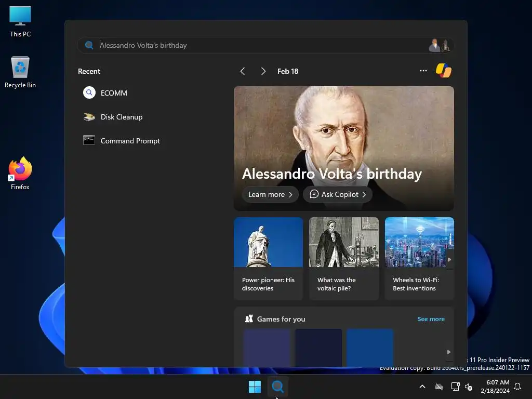532x399 pixels.
Task: Select the Firefox desktop shortcut
Action: (20, 174)
